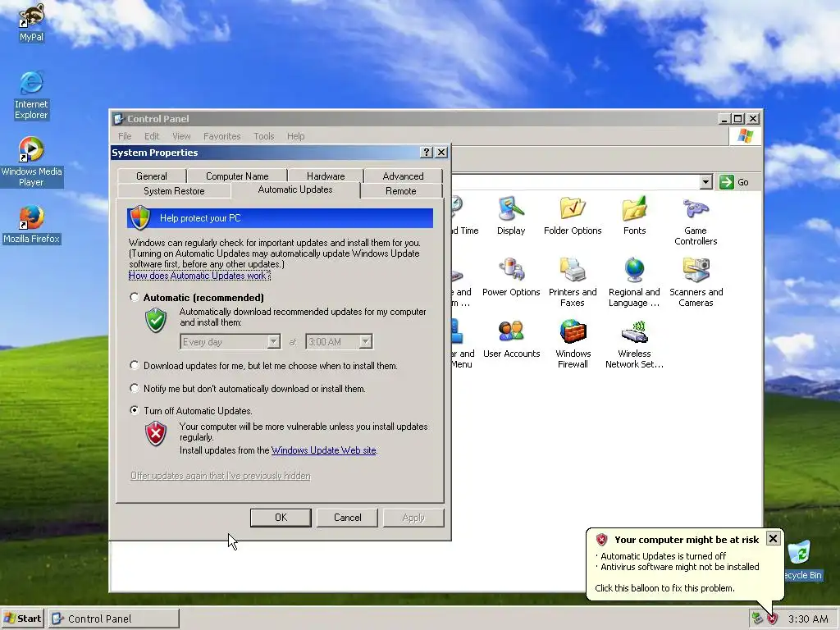Open Windows Firewall icon

tap(573, 344)
